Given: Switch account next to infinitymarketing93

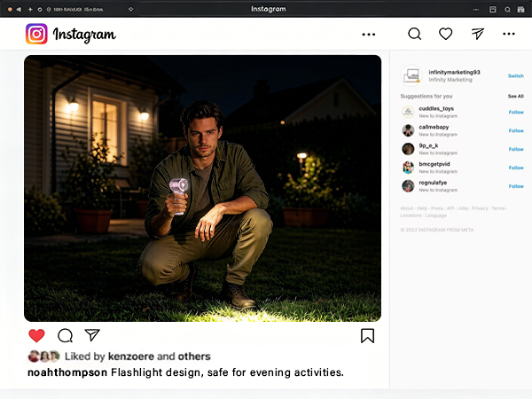Looking at the screenshot, I should [x=516, y=76].
